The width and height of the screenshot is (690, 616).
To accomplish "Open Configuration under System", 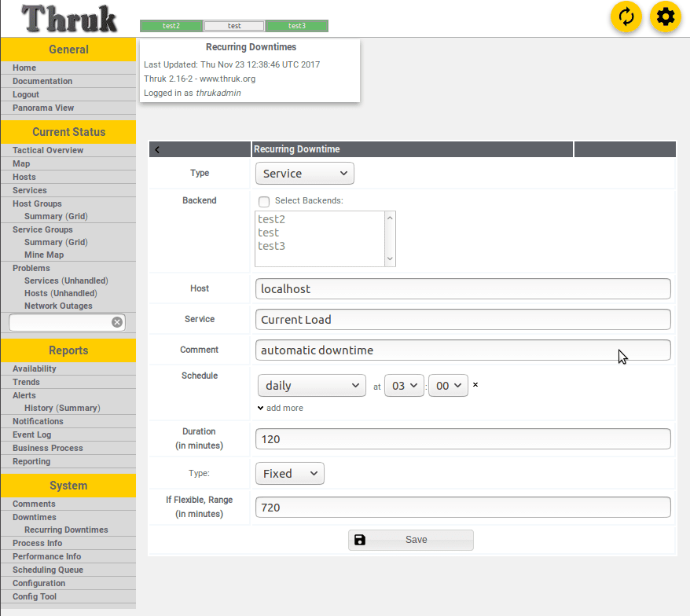I will pos(39,584).
